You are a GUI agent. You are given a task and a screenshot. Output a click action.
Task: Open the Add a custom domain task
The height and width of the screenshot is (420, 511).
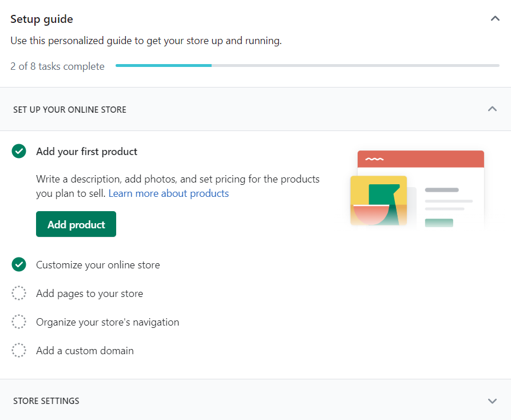[85, 351]
